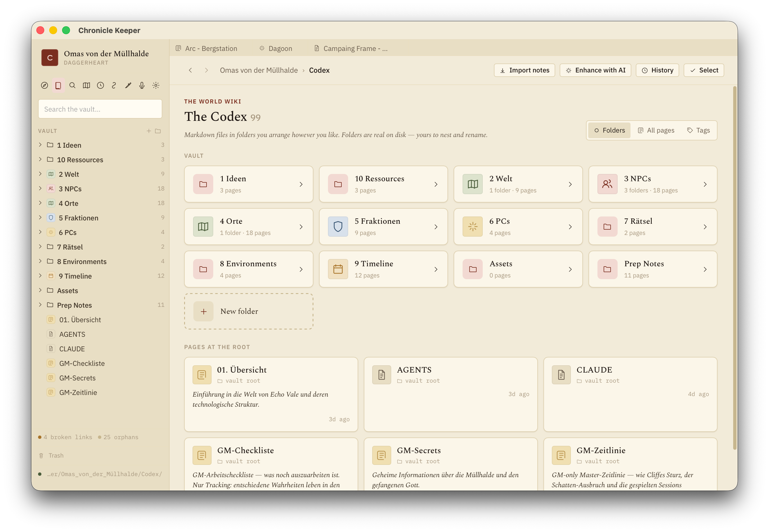Expand the 10 Ressources sidebar folder
The image size is (769, 532).
pos(40,159)
